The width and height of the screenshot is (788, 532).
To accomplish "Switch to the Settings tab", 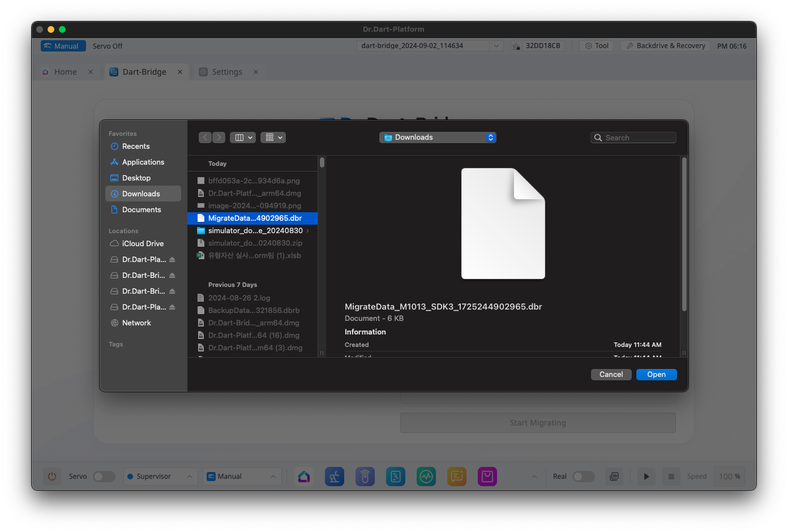I will point(227,72).
